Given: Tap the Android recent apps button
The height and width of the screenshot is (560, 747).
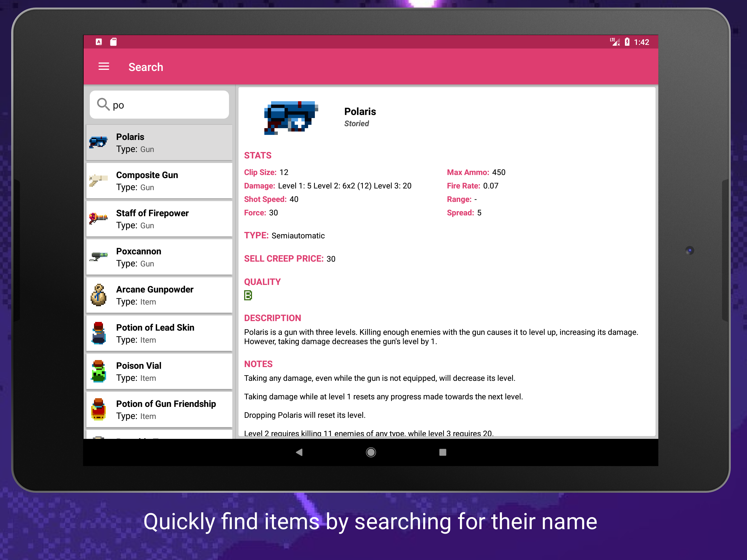Looking at the screenshot, I should 443,452.
